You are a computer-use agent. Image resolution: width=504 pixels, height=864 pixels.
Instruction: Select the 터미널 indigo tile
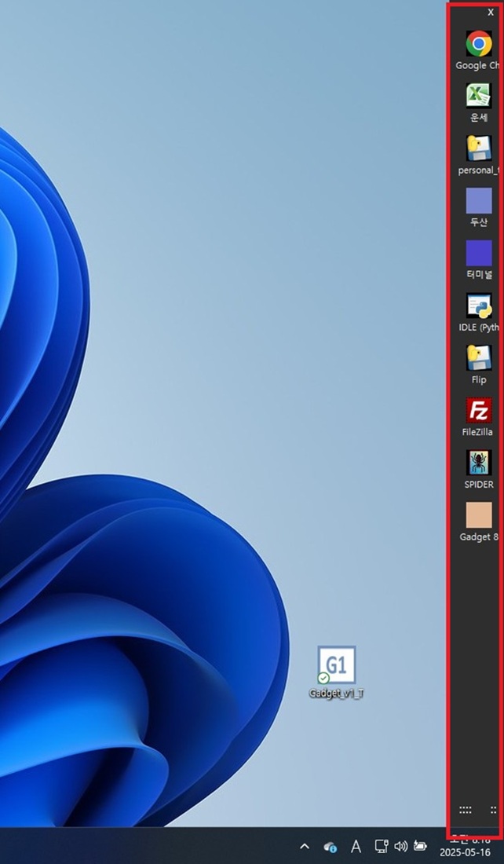pos(479,253)
